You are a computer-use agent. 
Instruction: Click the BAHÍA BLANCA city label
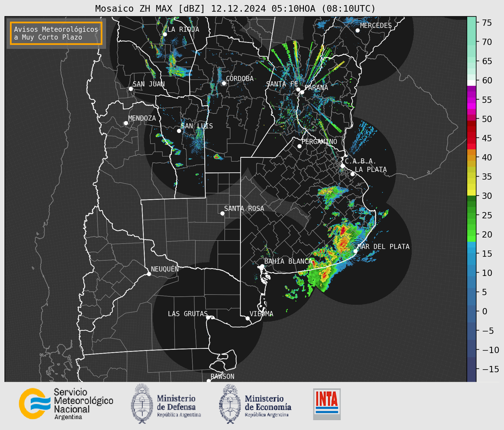click(288, 261)
